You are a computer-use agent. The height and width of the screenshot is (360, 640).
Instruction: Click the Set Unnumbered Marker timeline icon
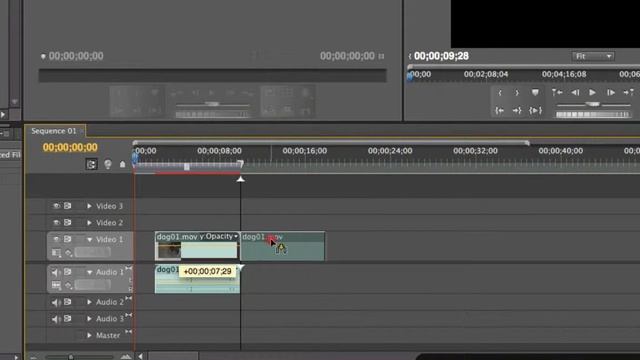tap(122, 164)
